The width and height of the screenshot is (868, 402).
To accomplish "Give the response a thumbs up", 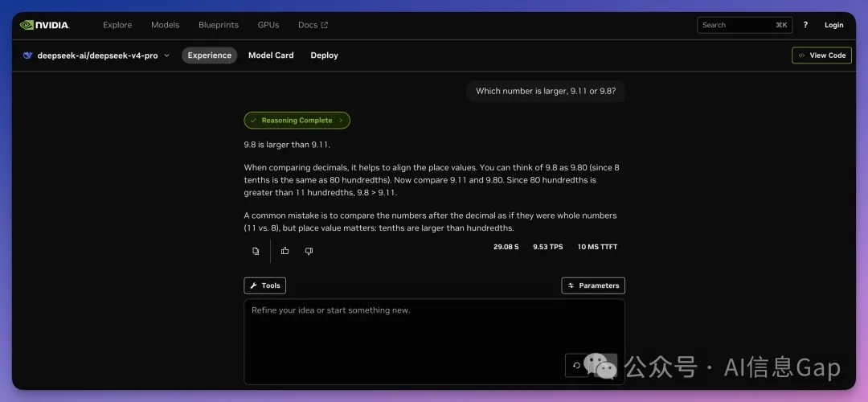I will pos(285,251).
